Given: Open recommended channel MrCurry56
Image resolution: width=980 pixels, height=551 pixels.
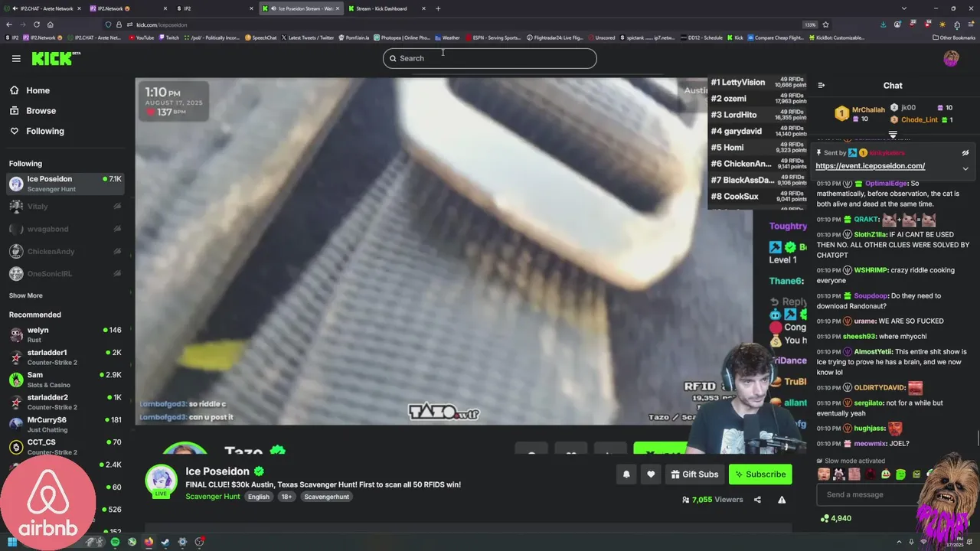Looking at the screenshot, I should tap(65, 424).
